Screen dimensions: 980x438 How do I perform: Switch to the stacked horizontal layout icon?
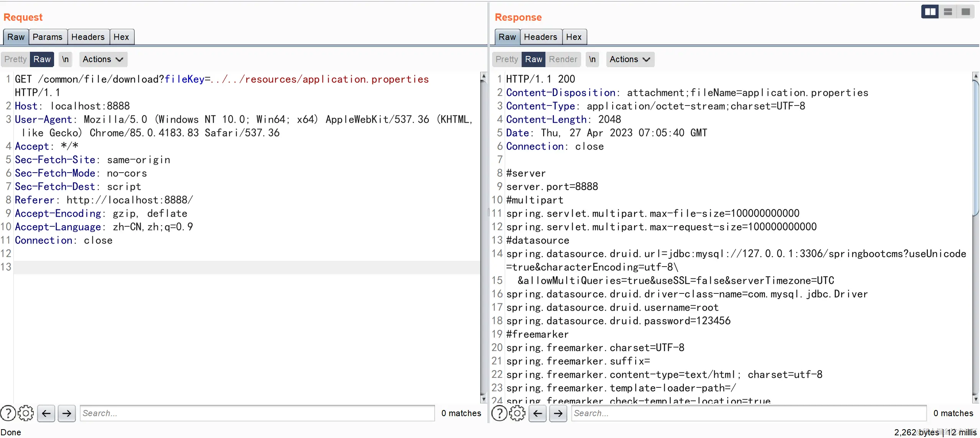coord(948,12)
